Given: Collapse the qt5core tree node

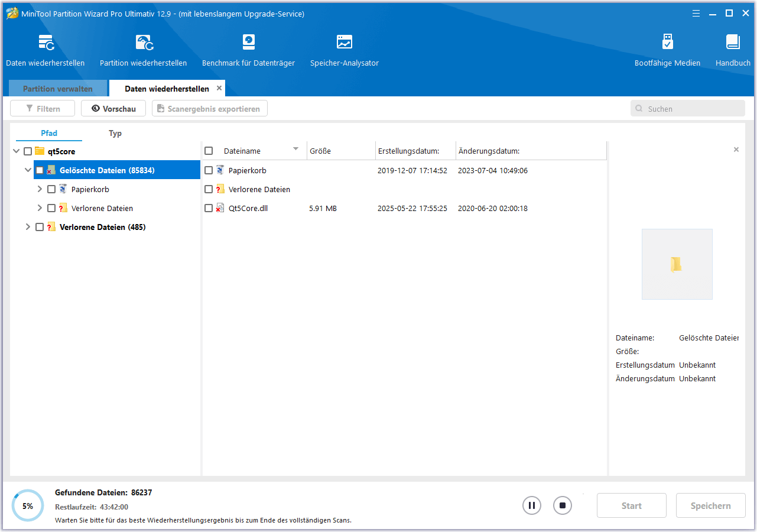Looking at the screenshot, I should click(17, 151).
